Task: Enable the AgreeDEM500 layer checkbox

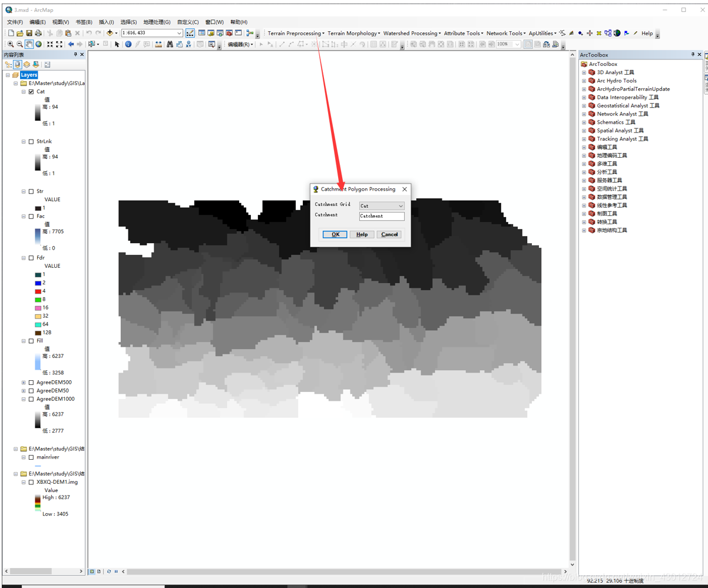Action: [x=31, y=383]
